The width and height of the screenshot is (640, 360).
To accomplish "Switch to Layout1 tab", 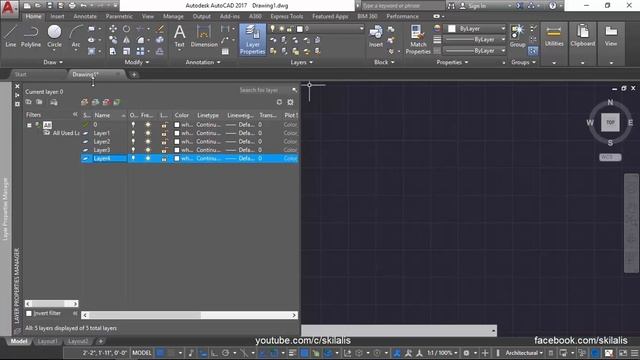I will tap(47, 341).
